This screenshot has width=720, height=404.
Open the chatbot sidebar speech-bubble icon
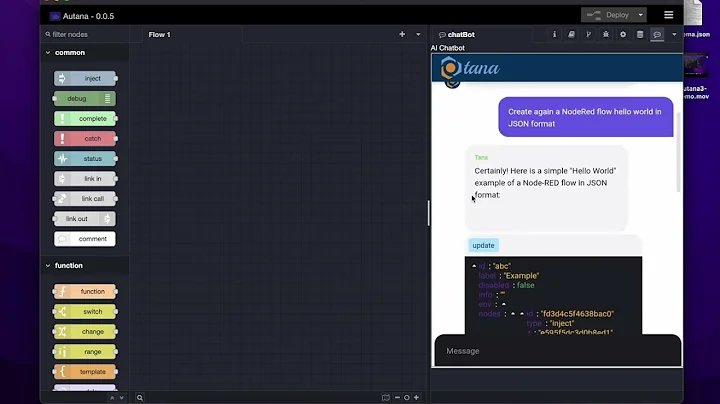657,34
